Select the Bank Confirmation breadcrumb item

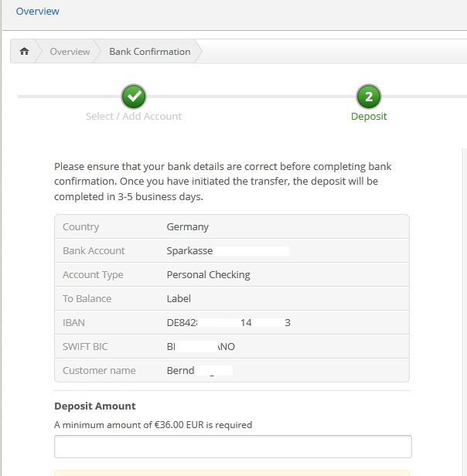point(149,52)
